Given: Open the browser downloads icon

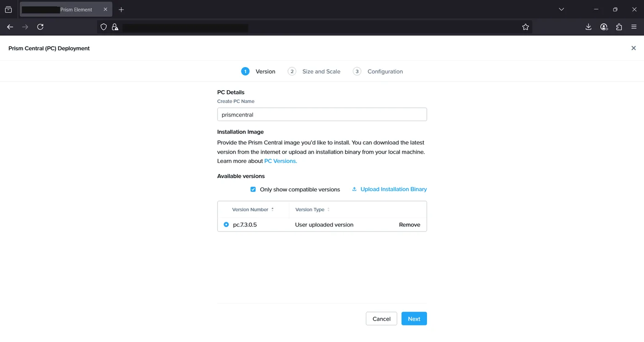Looking at the screenshot, I should [588, 27].
